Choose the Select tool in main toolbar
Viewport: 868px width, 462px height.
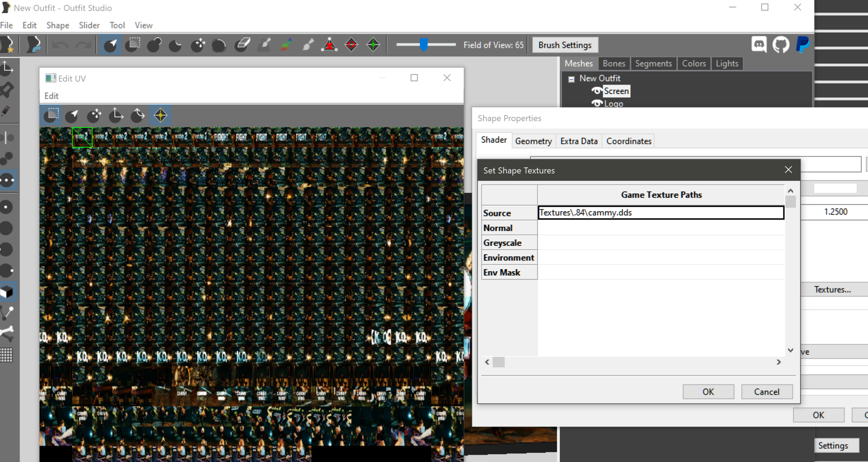coord(110,45)
